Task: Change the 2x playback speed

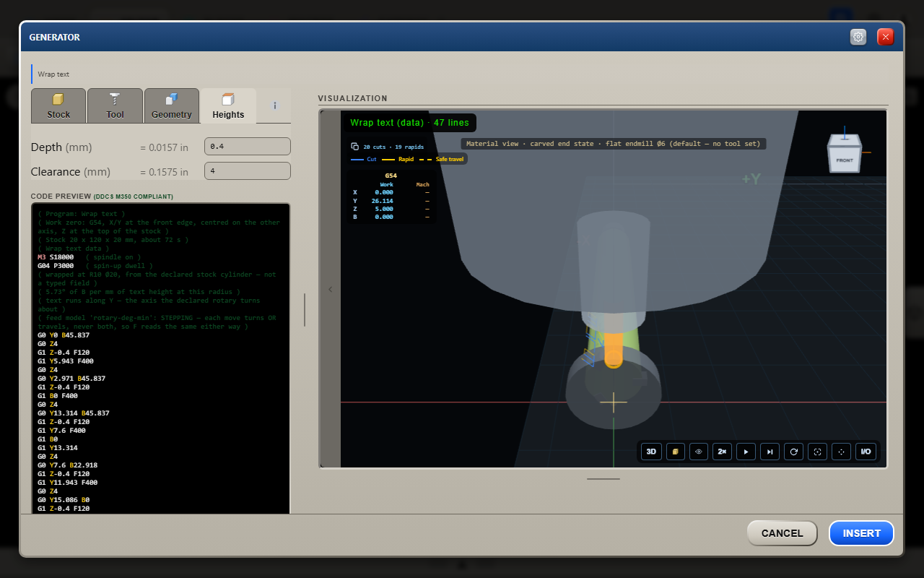Action: [723, 452]
